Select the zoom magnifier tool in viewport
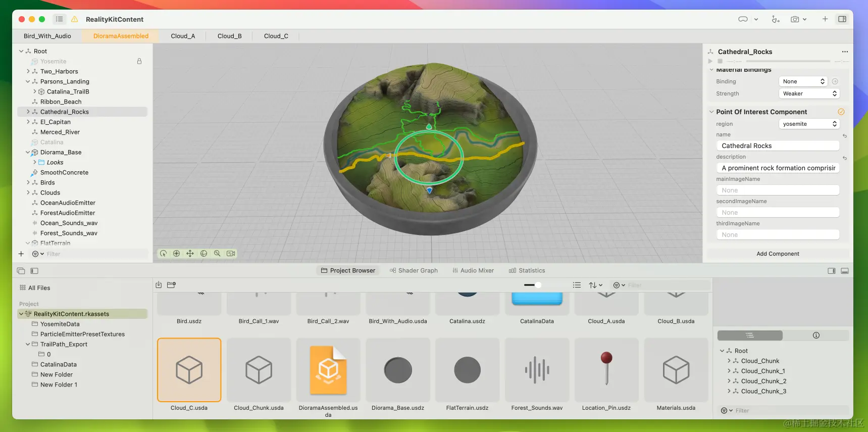Image resolution: width=868 pixels, height=432 pixels. [217, 254]
